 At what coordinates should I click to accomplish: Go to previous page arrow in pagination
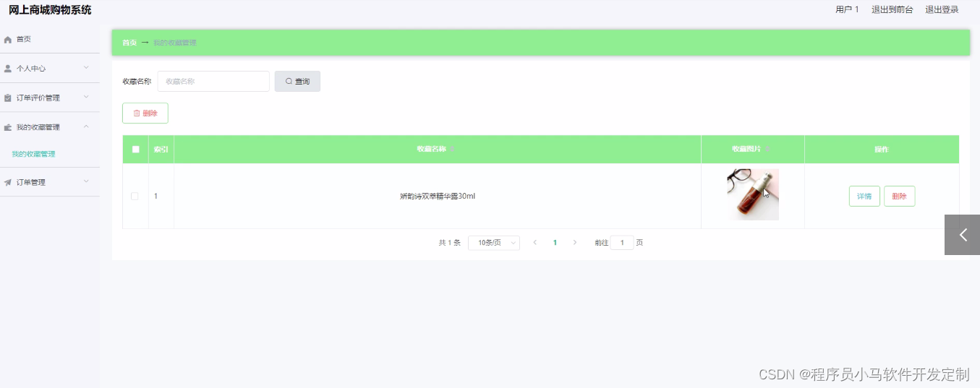(x=534, y=243)
